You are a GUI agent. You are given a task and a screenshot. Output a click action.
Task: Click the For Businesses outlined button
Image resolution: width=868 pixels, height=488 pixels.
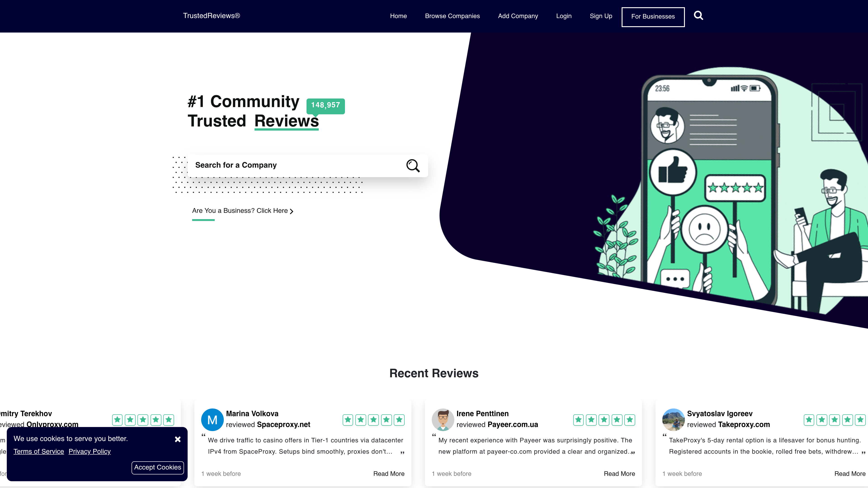click(653, 16)
